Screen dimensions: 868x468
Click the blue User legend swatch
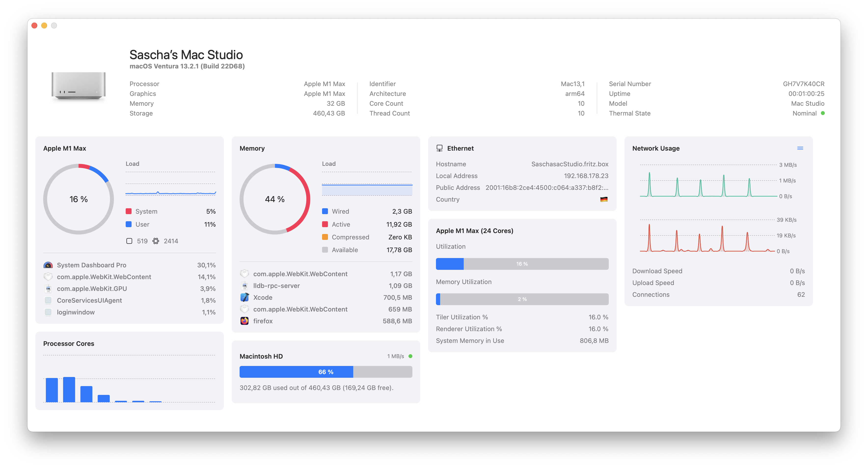(x=128, y=224)
